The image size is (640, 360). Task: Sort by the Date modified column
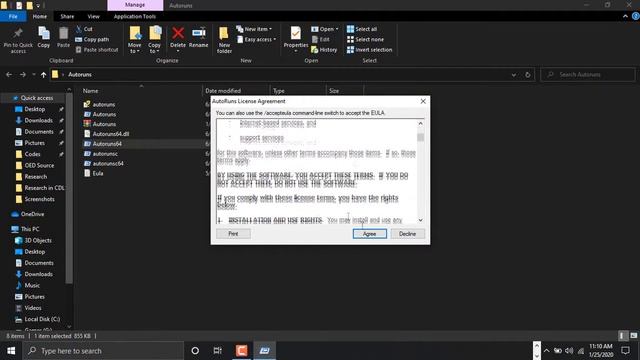pyautogui.click(x=223, y=91)
